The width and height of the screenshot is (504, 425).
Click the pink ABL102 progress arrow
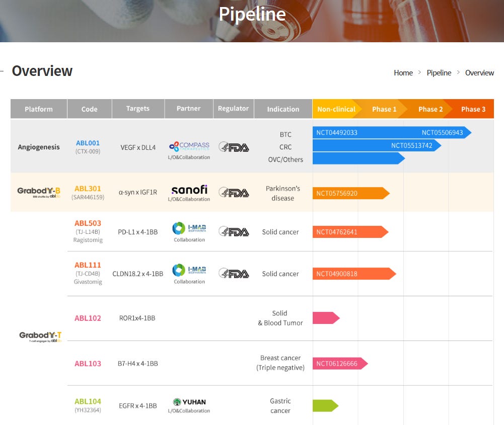(326, 318)
